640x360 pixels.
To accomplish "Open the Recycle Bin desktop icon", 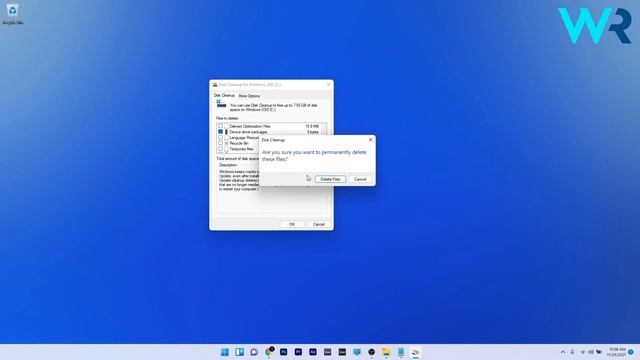I will point(13,14).
